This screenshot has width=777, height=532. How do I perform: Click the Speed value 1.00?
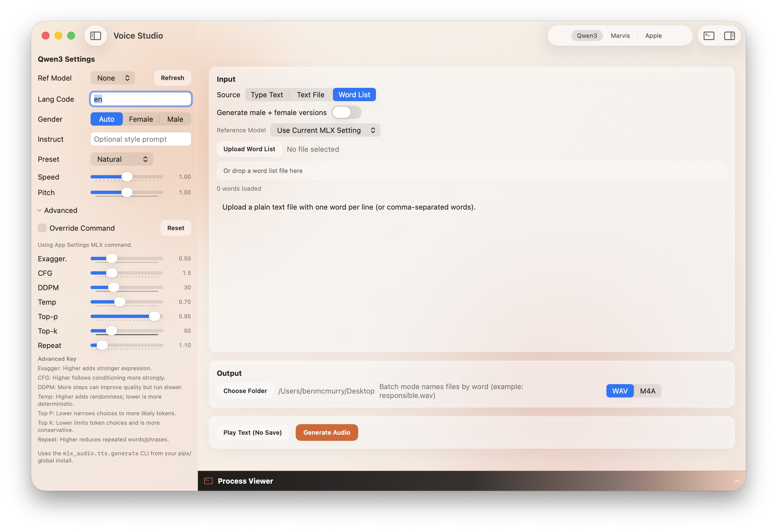(185, 176)
